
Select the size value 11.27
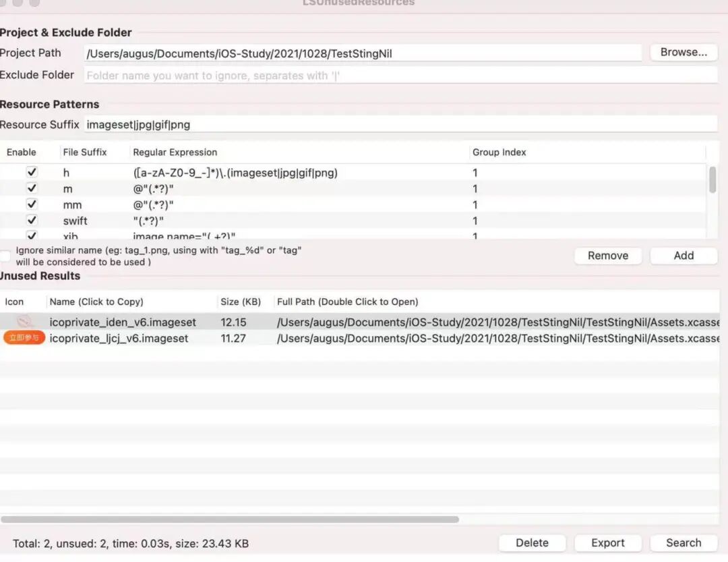coord(233,339)
